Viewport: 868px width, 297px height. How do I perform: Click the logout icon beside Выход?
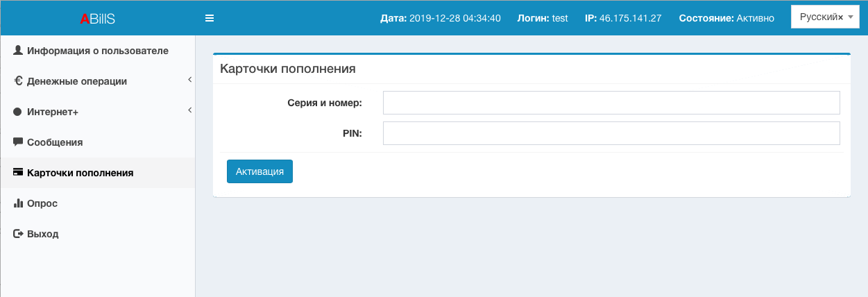coord(18,234)
